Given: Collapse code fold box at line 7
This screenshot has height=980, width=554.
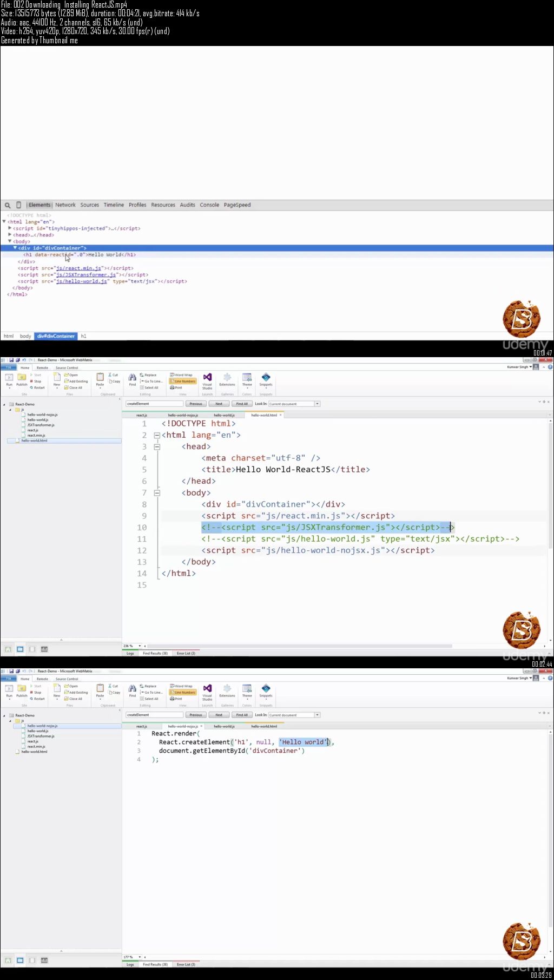Looking at the screenshot, I should [x=157, y=493].
